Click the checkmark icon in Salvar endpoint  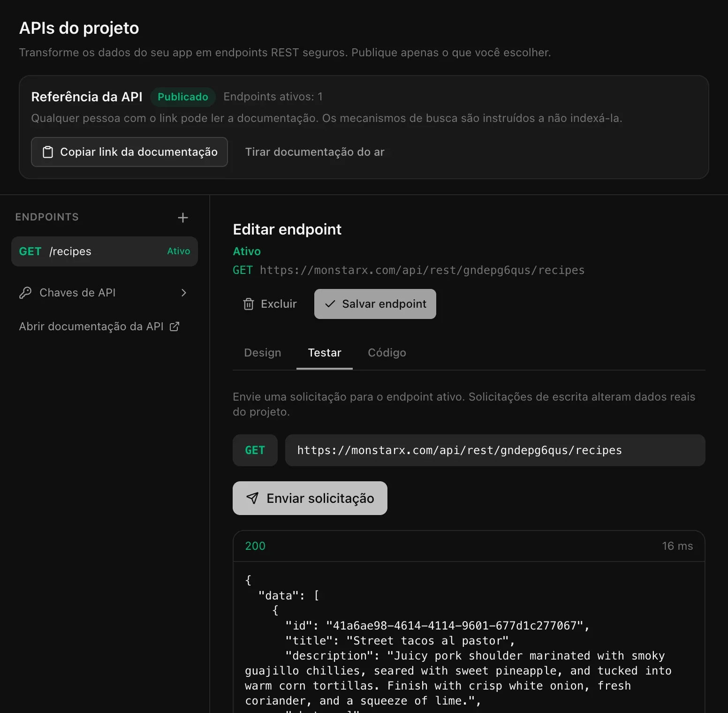click(330, 304)
